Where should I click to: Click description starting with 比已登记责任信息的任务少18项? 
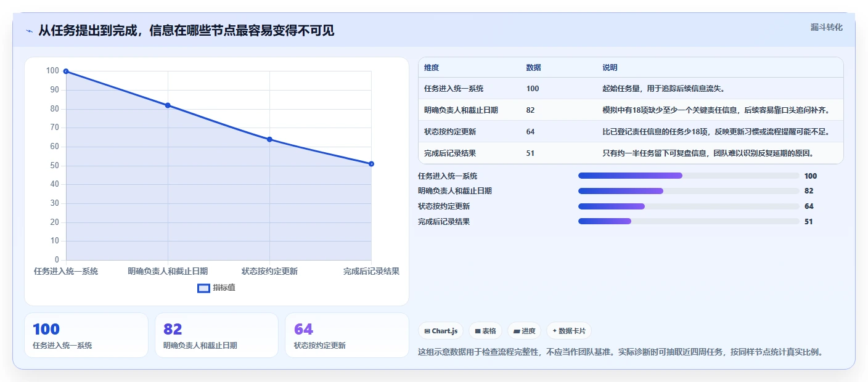pyautogui.click(x=716, y=132)
